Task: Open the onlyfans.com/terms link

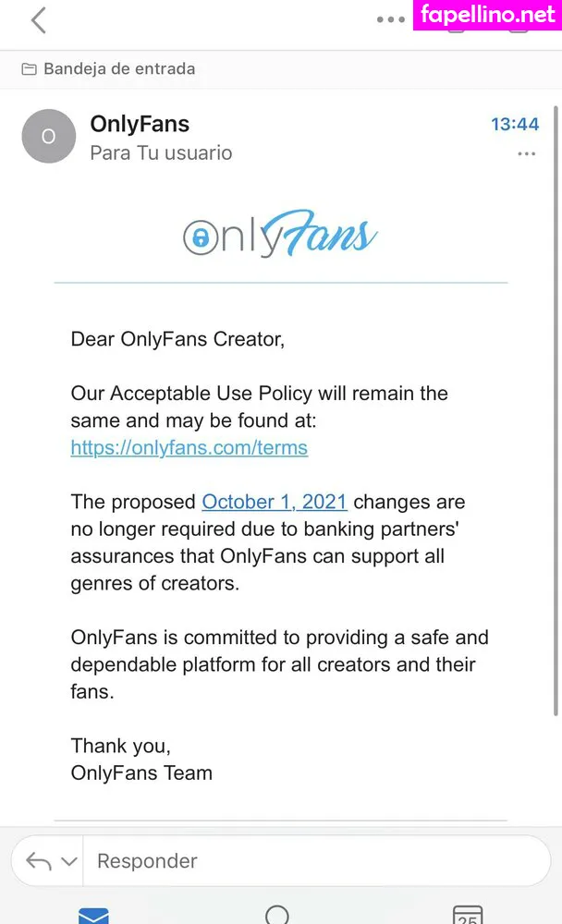Action: coord(189,447)
